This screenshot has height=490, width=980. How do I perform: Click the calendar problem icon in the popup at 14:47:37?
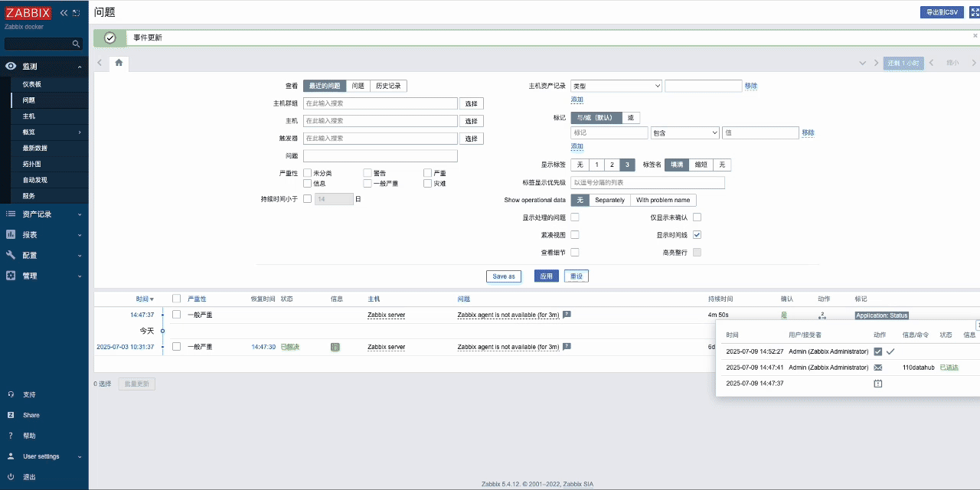point(878,384)
